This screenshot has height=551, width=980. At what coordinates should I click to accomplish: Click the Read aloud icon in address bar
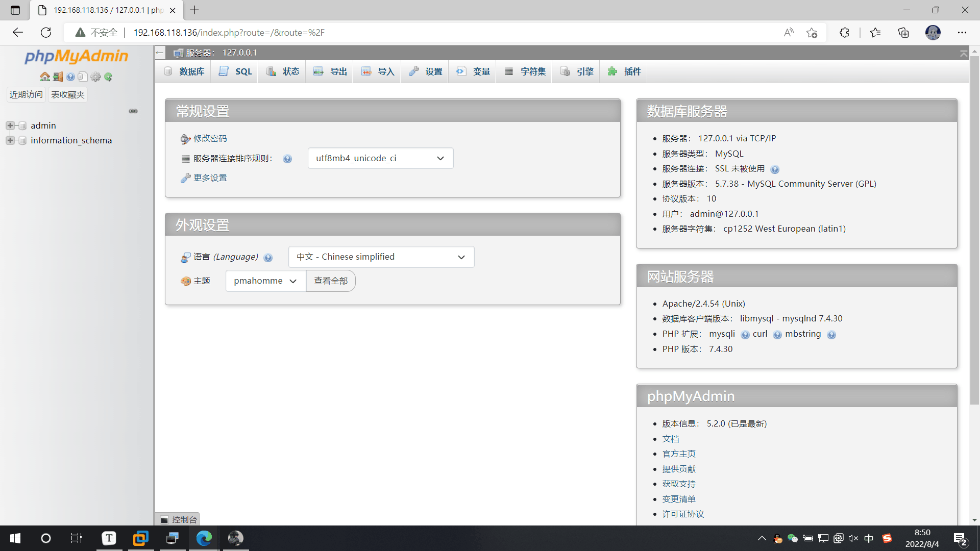(x=789, y=33)
